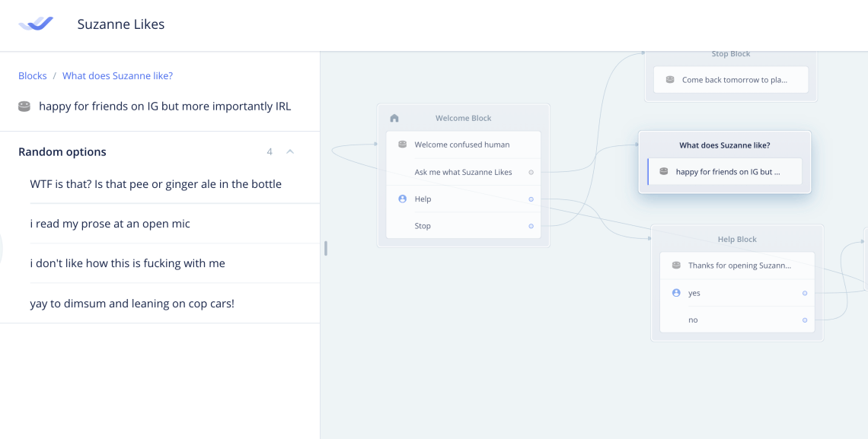Viewport: 868px width, 439px height.
Task: Click the connector dot on the 'no' option
Action: (x=805, y=320)
